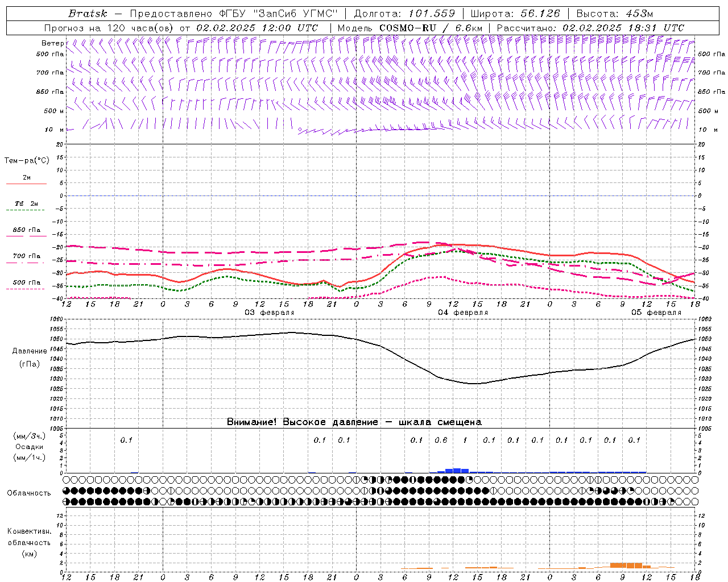Click the "Внимание! Высокое давление" warning text
Viewport: 728px width, 582px height.
[x=303, y=422]
